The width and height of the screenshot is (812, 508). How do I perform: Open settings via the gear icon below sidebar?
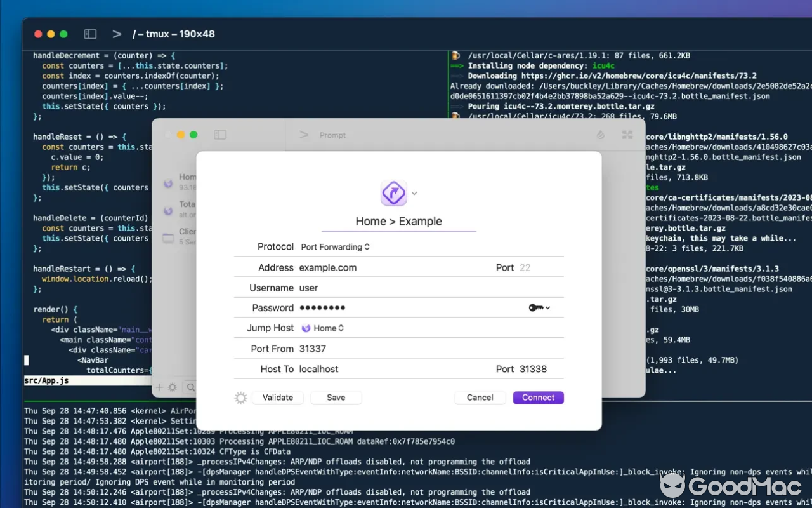(x=174, y=387)
